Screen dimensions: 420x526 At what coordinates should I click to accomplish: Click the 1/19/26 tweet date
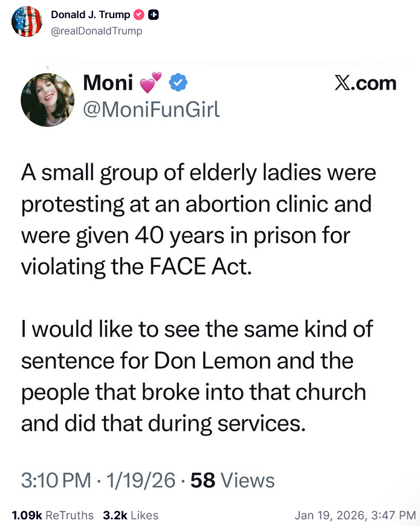tap(140, 481)
